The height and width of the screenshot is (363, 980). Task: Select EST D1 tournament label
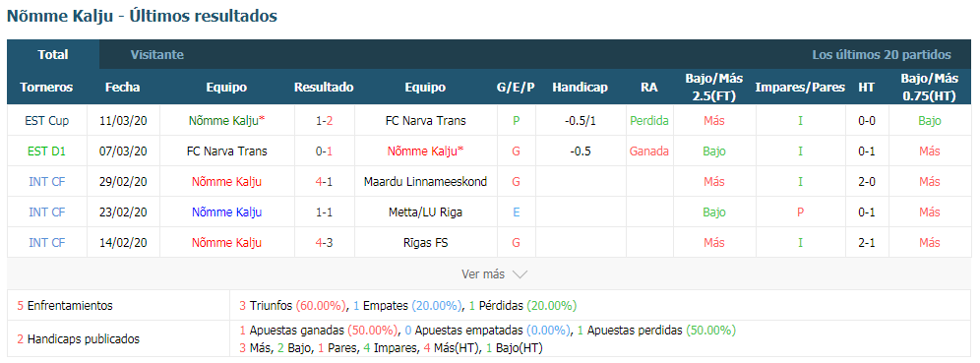point(47,151)
